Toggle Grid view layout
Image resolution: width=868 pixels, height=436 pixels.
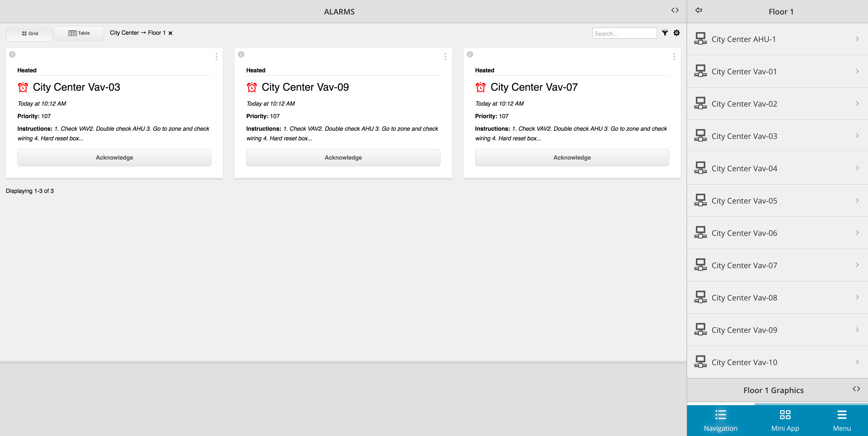[x=29, y=33]
